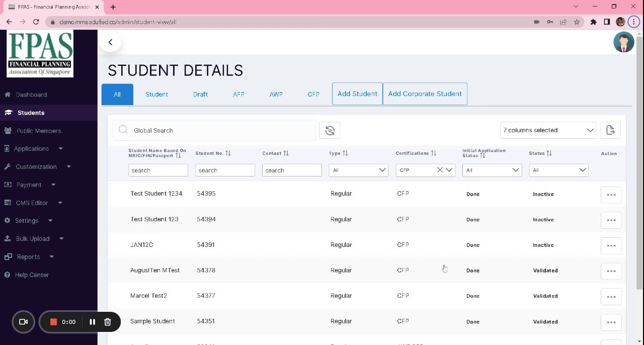The image size is (644, 345).
Task: Click the Add Student button
Action: (357, 94)
